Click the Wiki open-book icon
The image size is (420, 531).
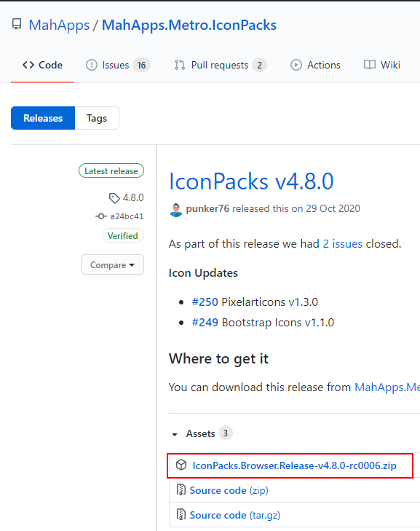click(370, 65)
